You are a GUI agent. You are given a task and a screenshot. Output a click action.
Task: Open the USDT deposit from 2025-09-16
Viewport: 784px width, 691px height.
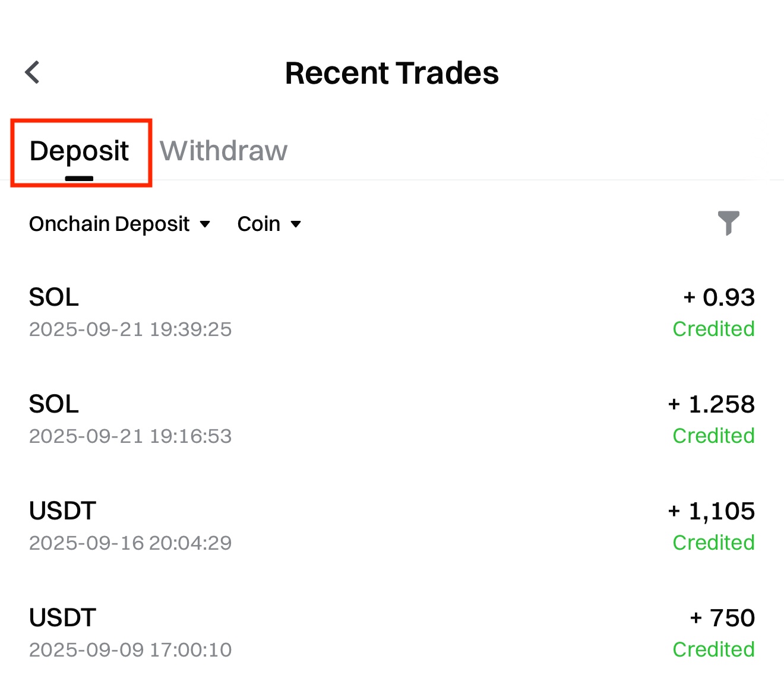click(x=392, y=526)
